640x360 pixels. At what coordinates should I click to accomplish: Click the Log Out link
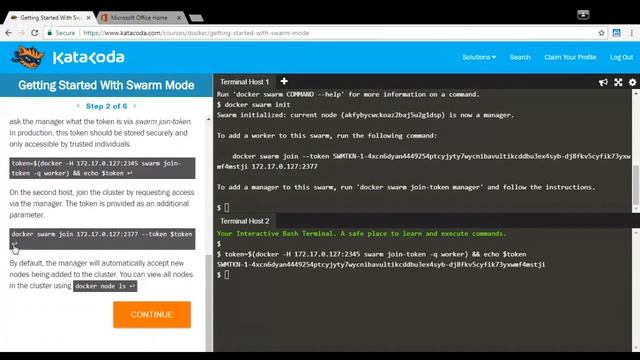621,57
